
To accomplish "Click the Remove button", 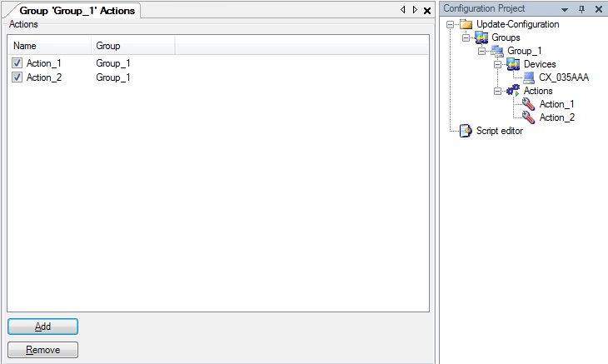I will tap(42, 350).
